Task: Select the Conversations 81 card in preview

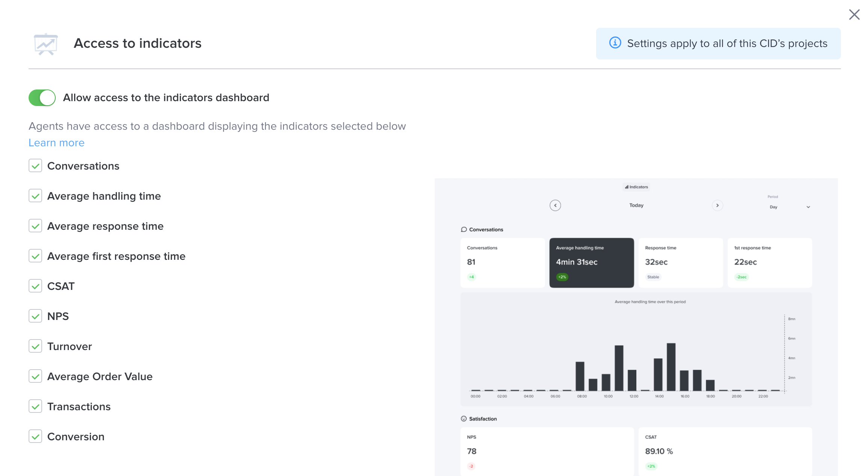Action: coord(502,262)
